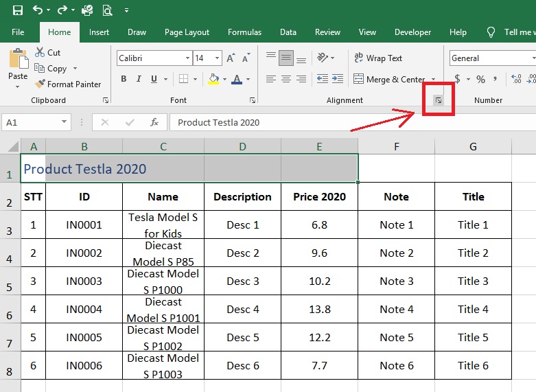536x392 pixels.
Task: Select cell containing IN0003
Action: pyautogui.click(x=84, y=281)
